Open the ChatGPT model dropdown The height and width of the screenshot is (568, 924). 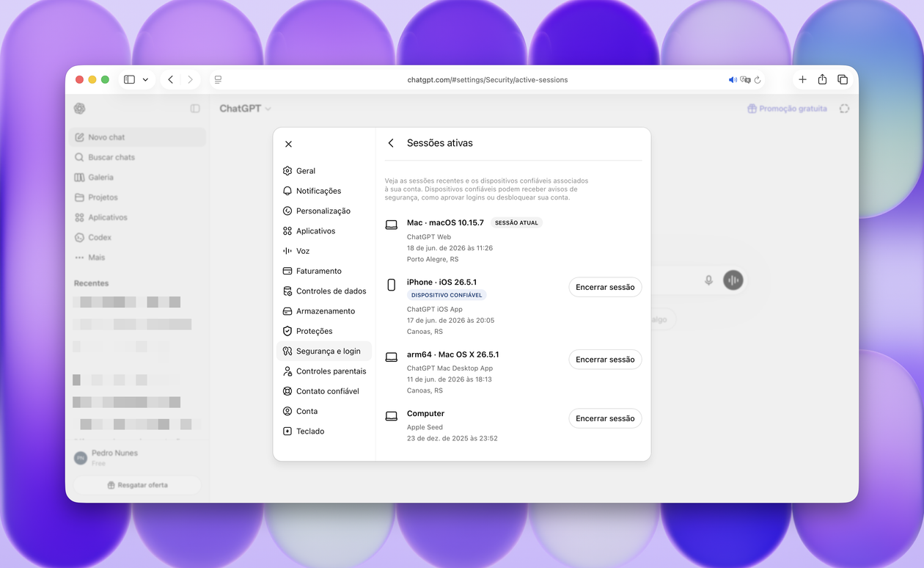point(245,109)
